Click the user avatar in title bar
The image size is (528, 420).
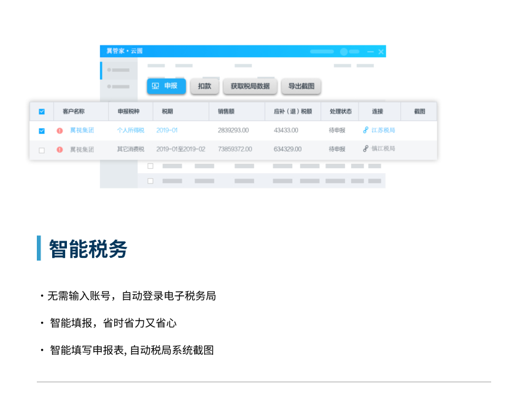coord(344,52)
